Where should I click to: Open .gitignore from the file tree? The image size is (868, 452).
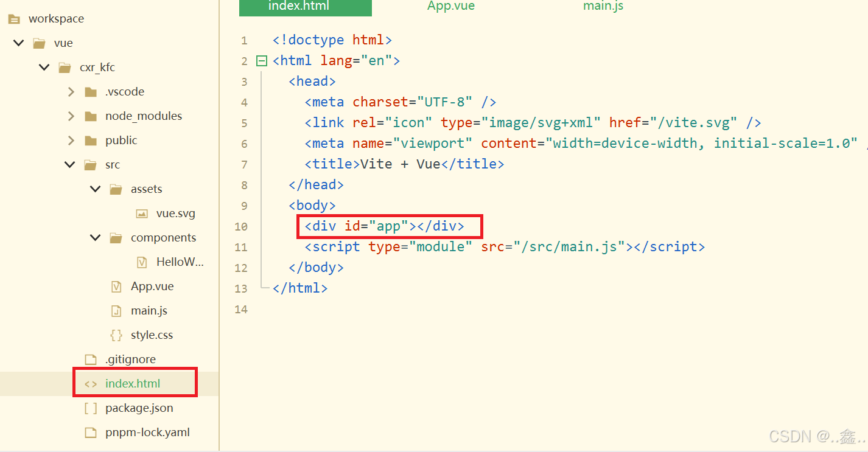point(130,360)
